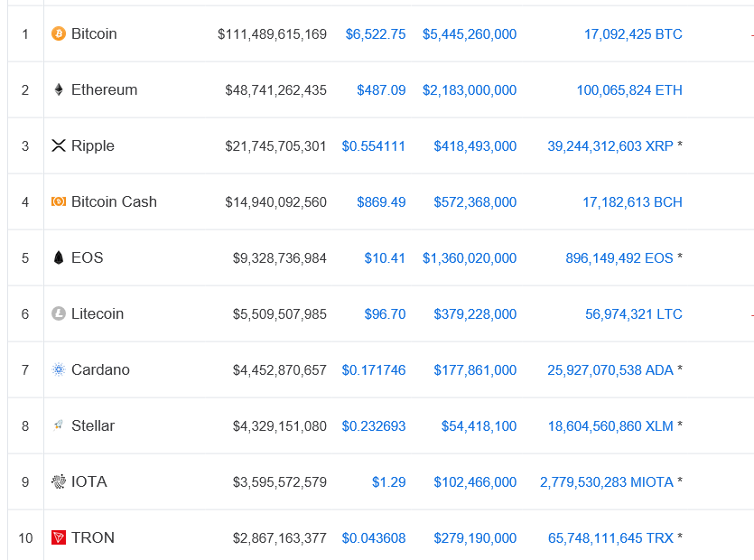
Task: Open Stellar volume $54,418,100 link
Action: (479, 426)
